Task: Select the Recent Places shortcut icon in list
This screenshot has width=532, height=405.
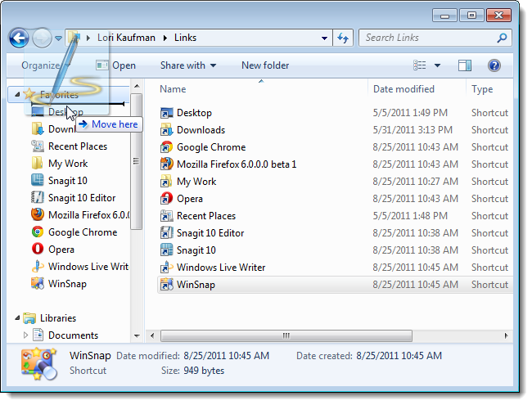Action: coord(167,216)
